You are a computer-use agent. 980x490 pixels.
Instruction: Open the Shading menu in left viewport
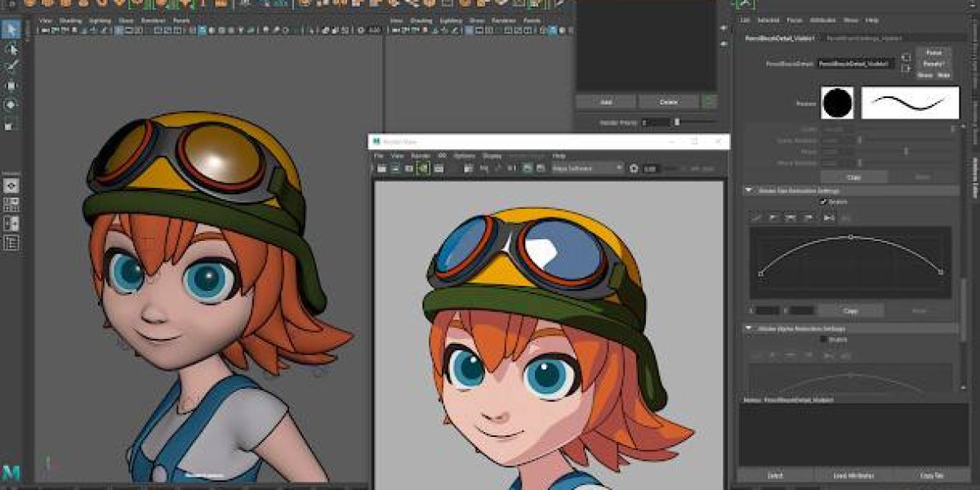pyautogui.click(x=70, y=20)
